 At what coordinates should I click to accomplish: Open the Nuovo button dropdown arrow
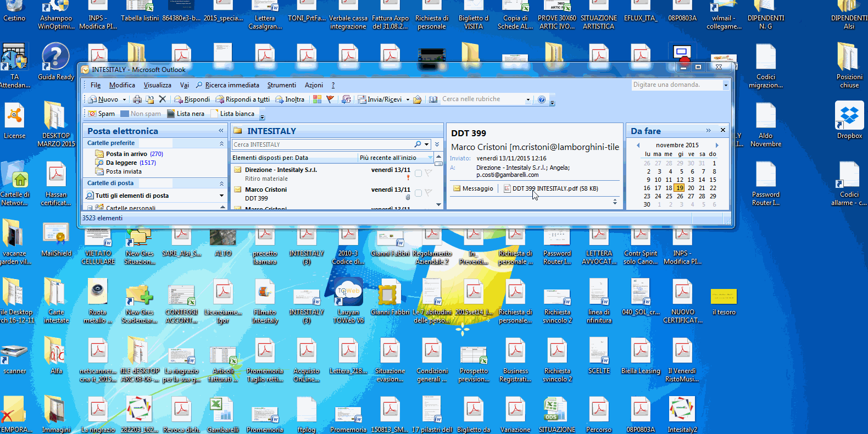pos(124,99)
